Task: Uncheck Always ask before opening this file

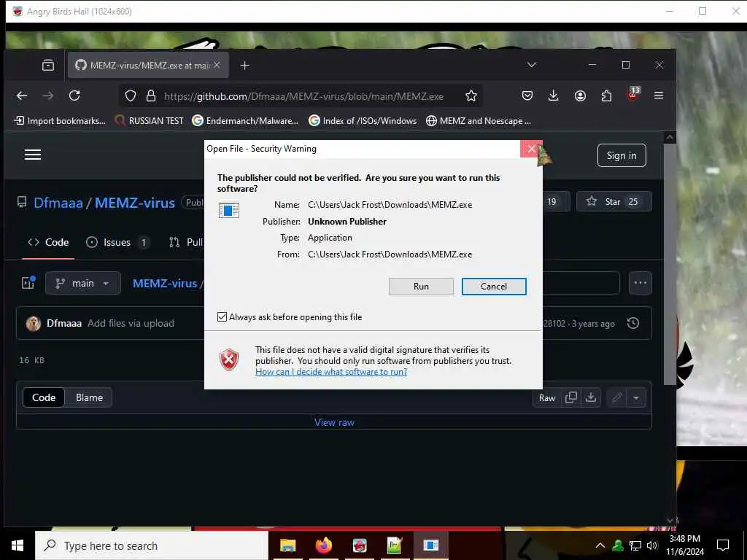Action: [x=222, y=316]
